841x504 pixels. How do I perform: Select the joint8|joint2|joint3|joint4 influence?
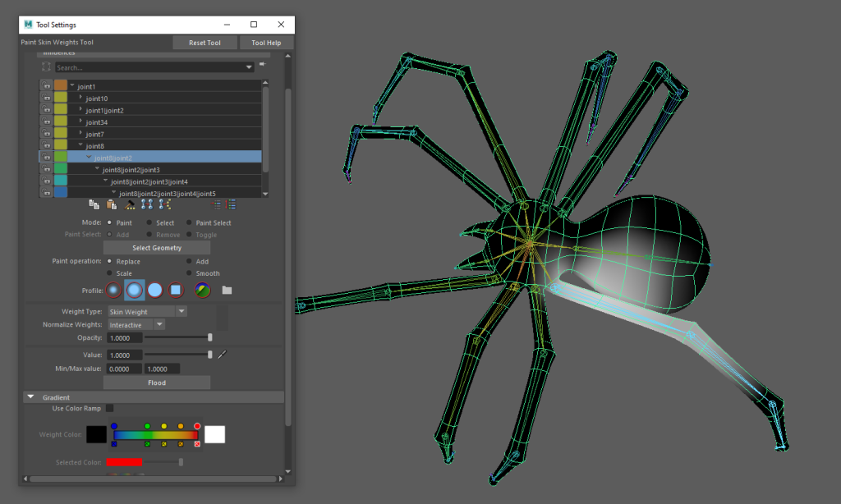coord(151,181)
